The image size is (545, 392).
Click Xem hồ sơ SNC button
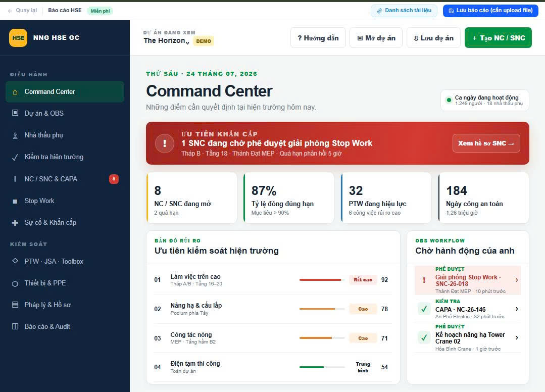[x=486, y=143]
